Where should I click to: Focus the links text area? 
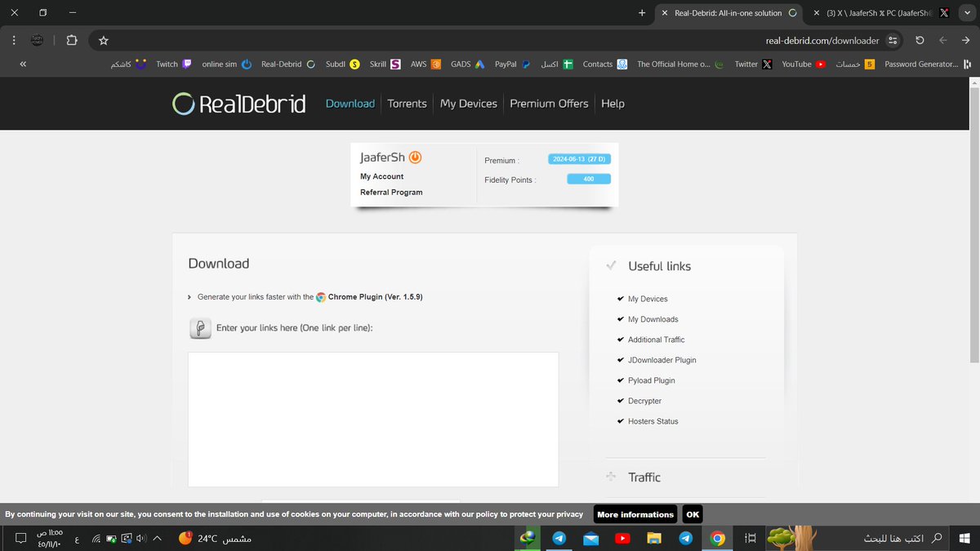373,420
